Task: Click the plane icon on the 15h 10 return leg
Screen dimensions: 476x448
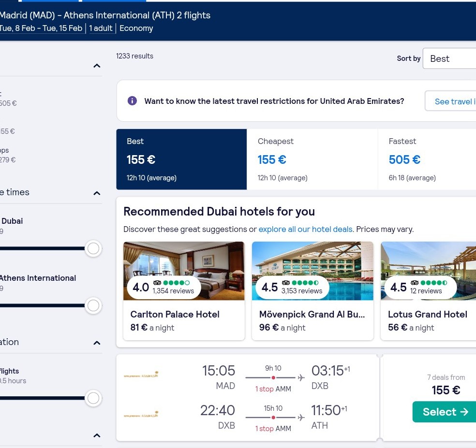Action: pos(301,418)
